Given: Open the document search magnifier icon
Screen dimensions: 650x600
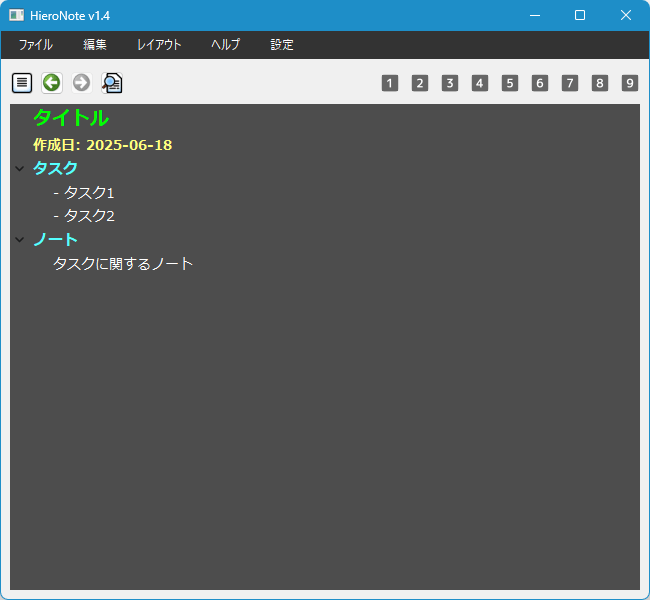Looking at the screenshot, I should tap(112, 83).
